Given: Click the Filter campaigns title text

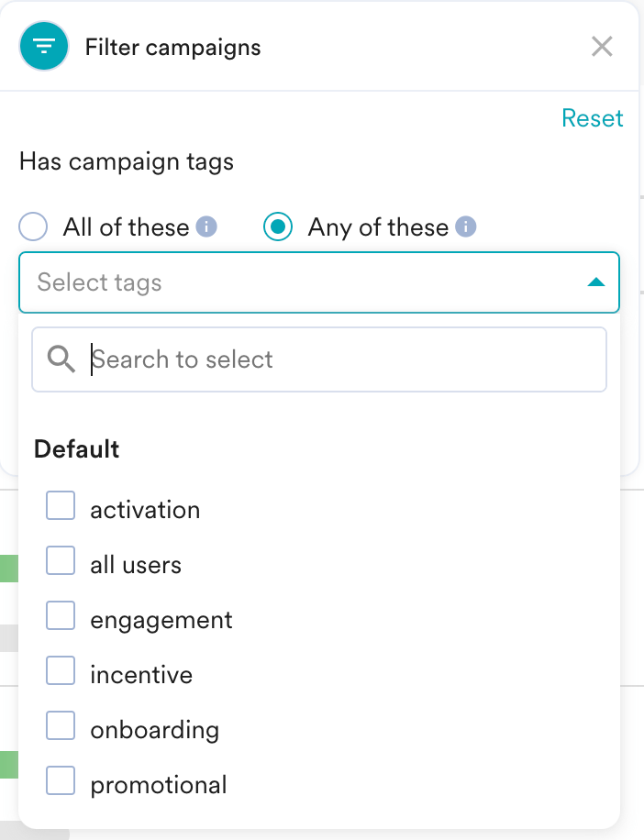Looking at the screenshot, I should point(172,47).
